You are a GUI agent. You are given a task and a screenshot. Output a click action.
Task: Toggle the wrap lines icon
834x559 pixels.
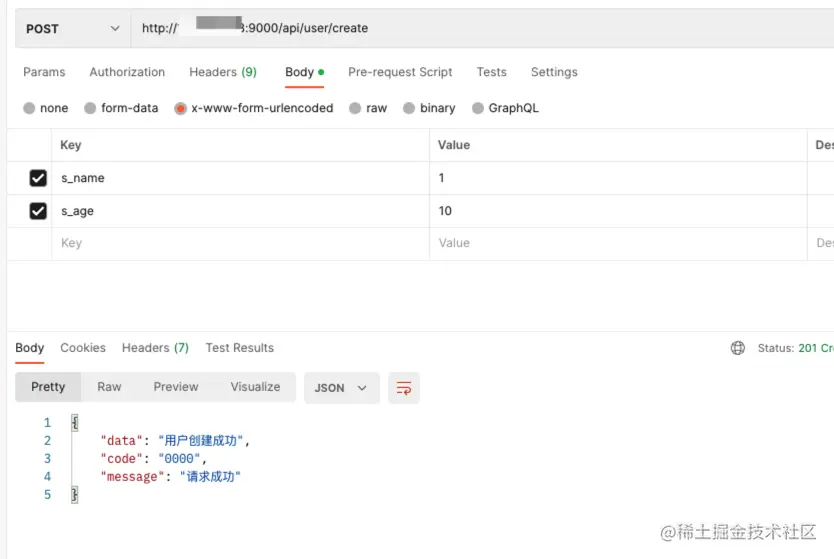[x=404, y=388]
